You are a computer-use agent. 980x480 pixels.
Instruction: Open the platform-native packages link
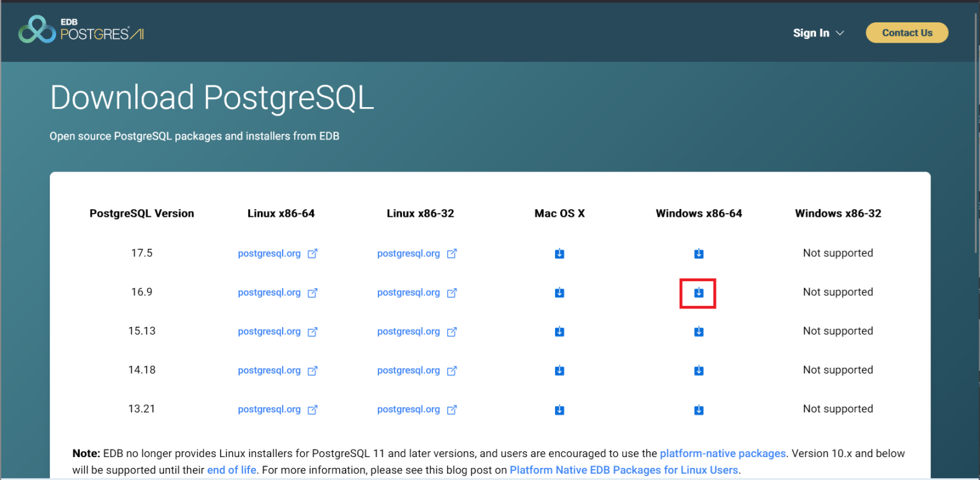click(x=723, y=453)
